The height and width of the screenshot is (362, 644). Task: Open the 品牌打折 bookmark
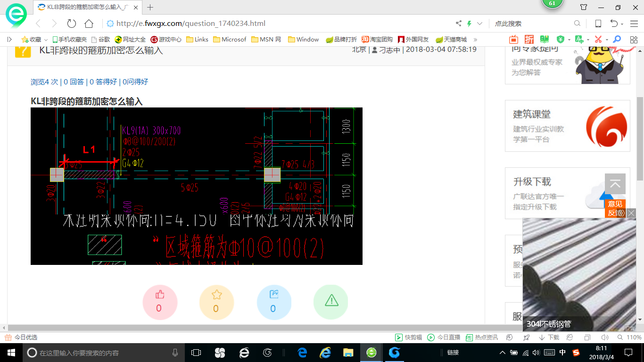tap(341, 40)
